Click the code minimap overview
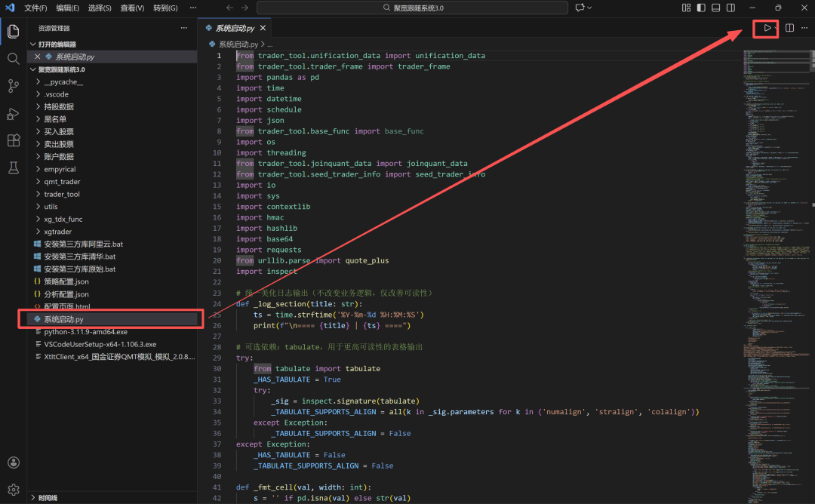Image resolution: width=815 pixels, height=504 pixels. pyautogui.click(x=777, y=275)
